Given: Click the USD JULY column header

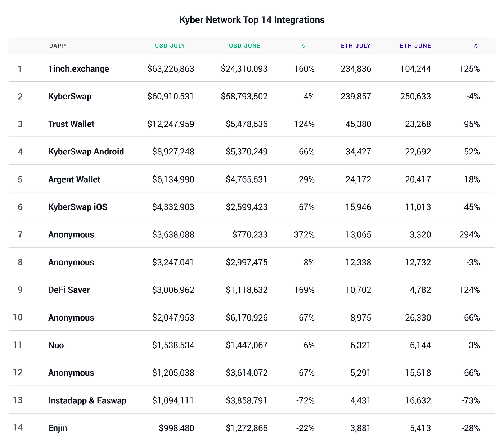Looking at the screenshot, I should (170, 46).
